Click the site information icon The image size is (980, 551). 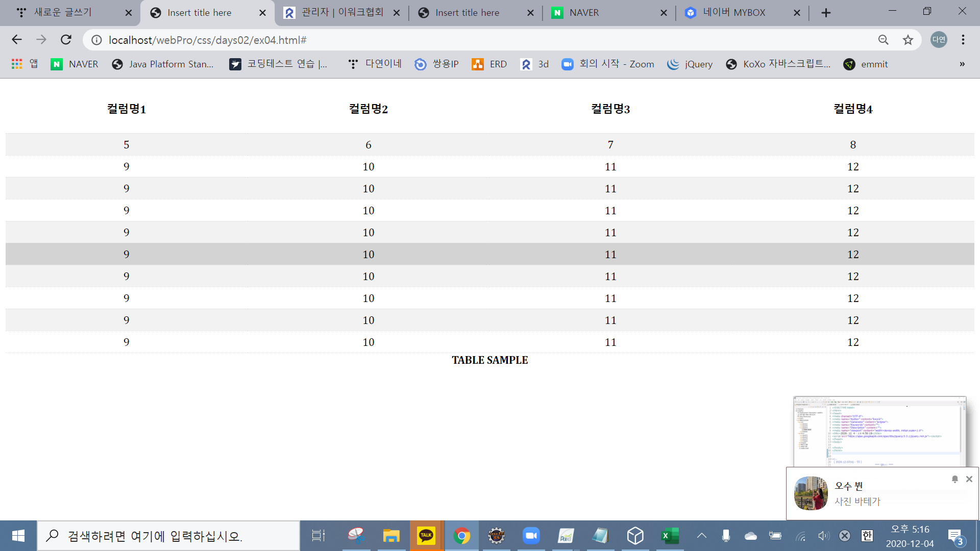(96, 40)
